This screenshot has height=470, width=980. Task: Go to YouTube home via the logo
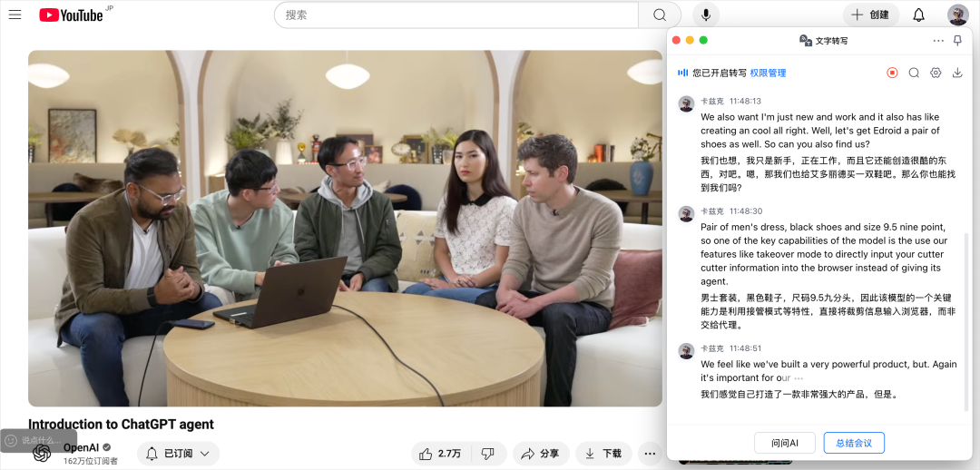[72, 15]
